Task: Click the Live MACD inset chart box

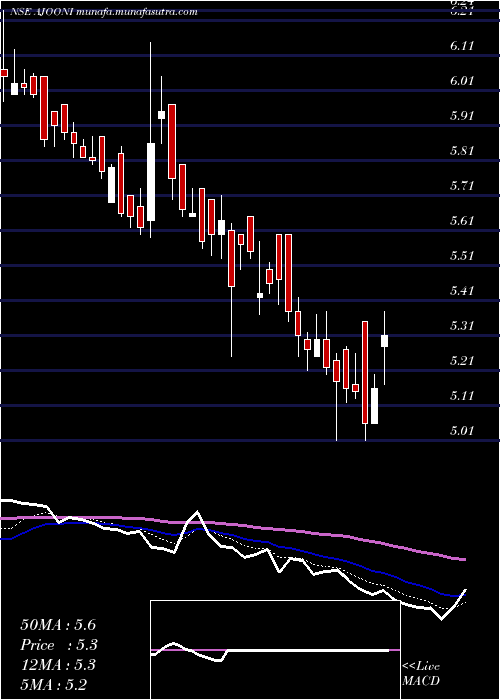Action: click(x=275, y=650)
